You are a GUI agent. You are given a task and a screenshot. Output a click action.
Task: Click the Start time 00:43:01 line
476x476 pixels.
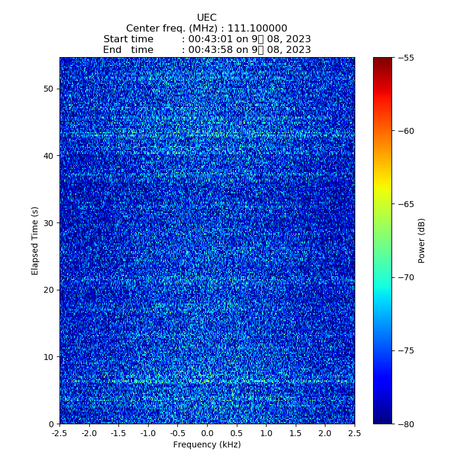coord(206,39)
